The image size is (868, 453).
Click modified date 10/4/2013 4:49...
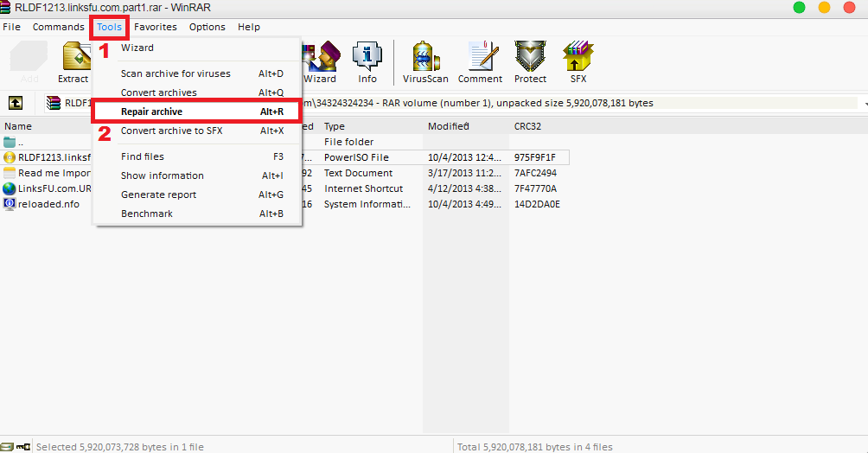click(x=464, y=204)
